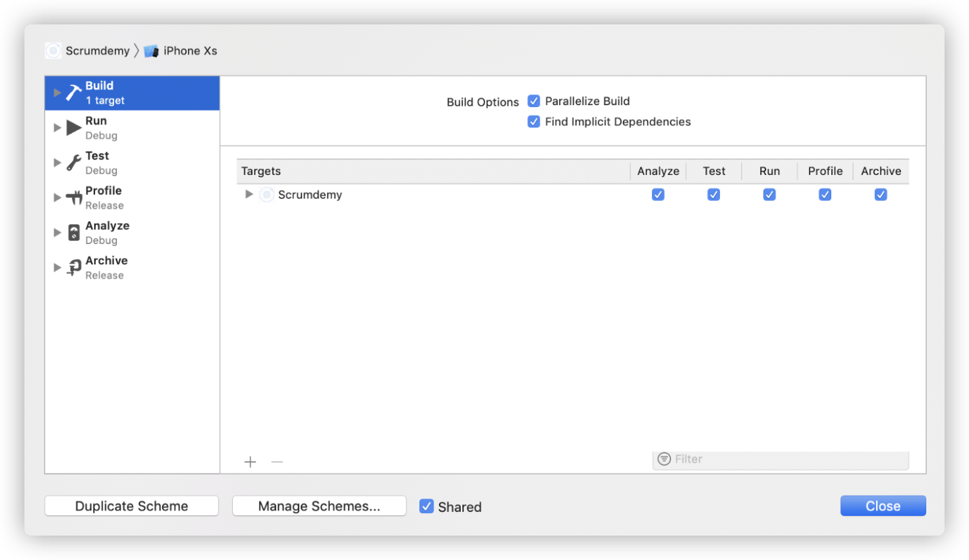Click the Analyze icon in sidebar
This screenshot has width=969, height=560.
(x=74, y=233)
